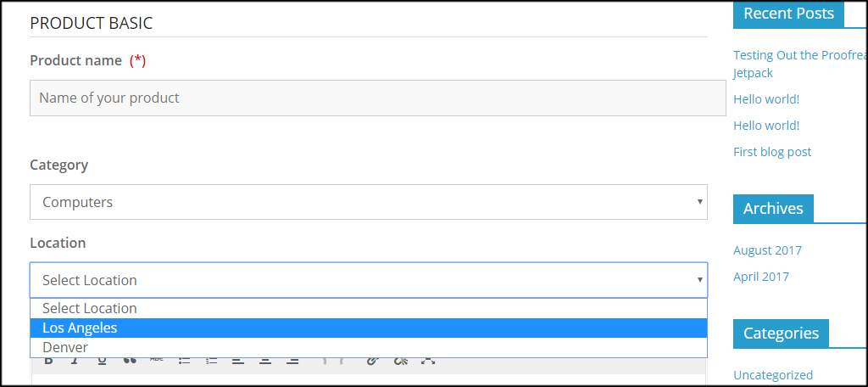Click the Select Location combo box

(368, 280)
